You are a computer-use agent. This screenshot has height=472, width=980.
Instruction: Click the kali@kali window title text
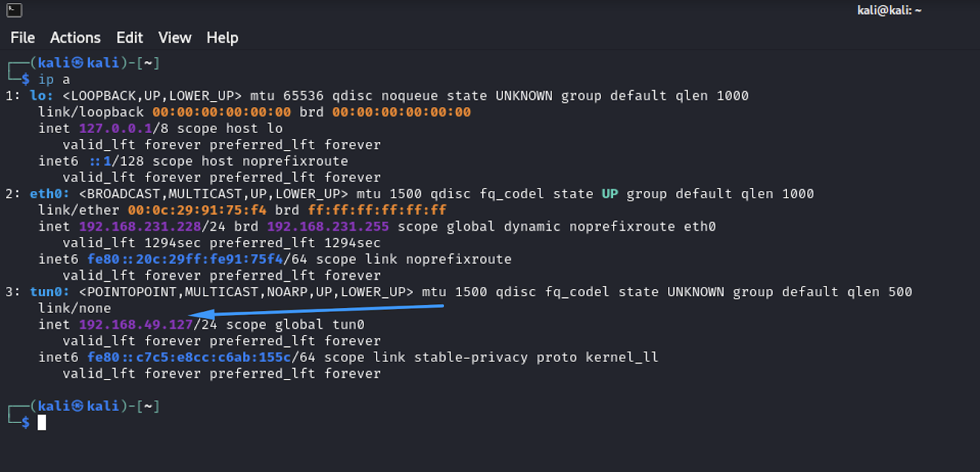[889, 10]
